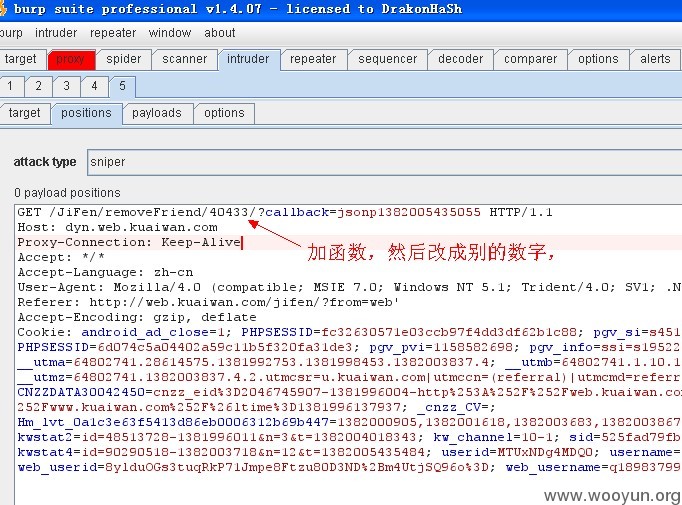Click the kwstat2 cookie line
This screenshot has width=682, height=505.
click(349, 437)
